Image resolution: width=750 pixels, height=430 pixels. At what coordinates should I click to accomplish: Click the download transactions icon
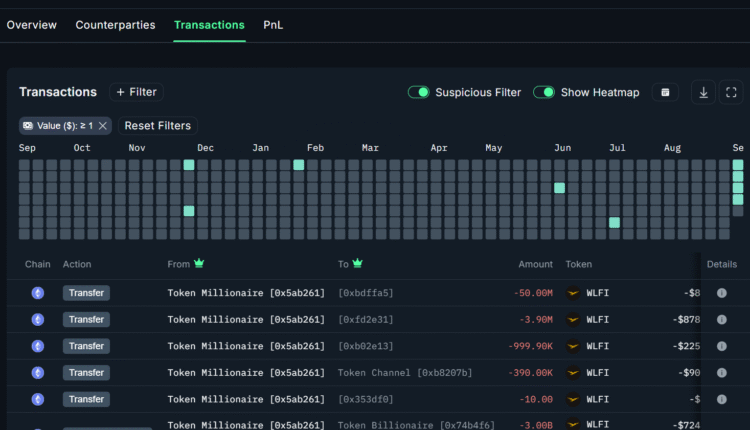pyautogui.click(x=704, y=92)
